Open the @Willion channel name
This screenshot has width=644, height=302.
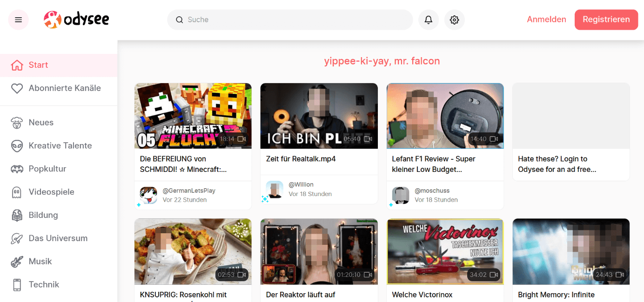coord(301,184)
